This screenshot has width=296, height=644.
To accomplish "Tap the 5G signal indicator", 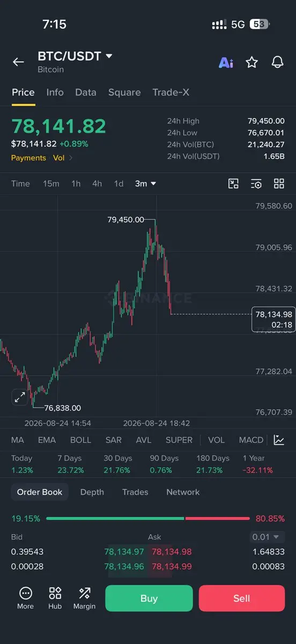I will pyautogui.click(x=238, y=24).
